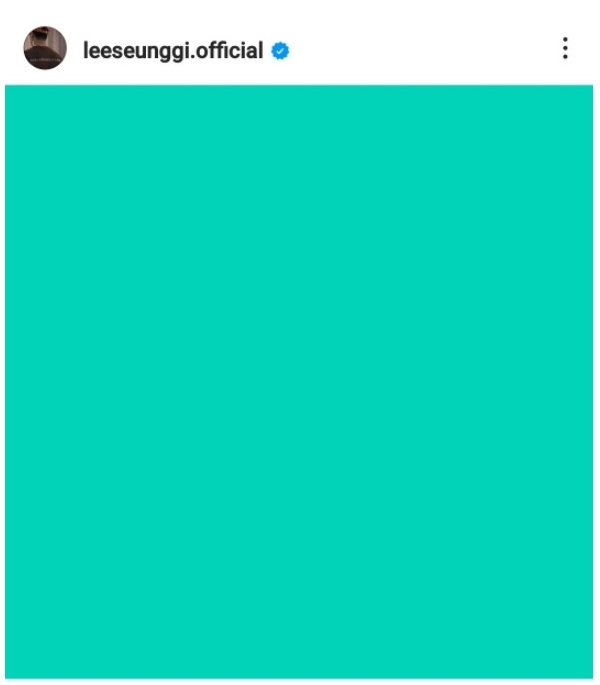Select the bold leeseunggi.official text
The height and width of the screenshot is (685, 600).
pyautogui.click(x=173, y=51)
